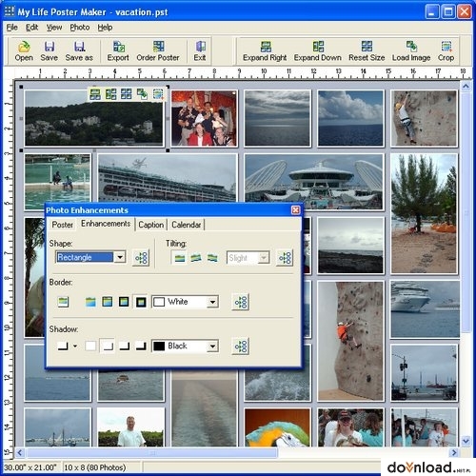Viewport: 476px width, 476px height.
Task: Apply border to all photos button
Action: tap(241, 302)
